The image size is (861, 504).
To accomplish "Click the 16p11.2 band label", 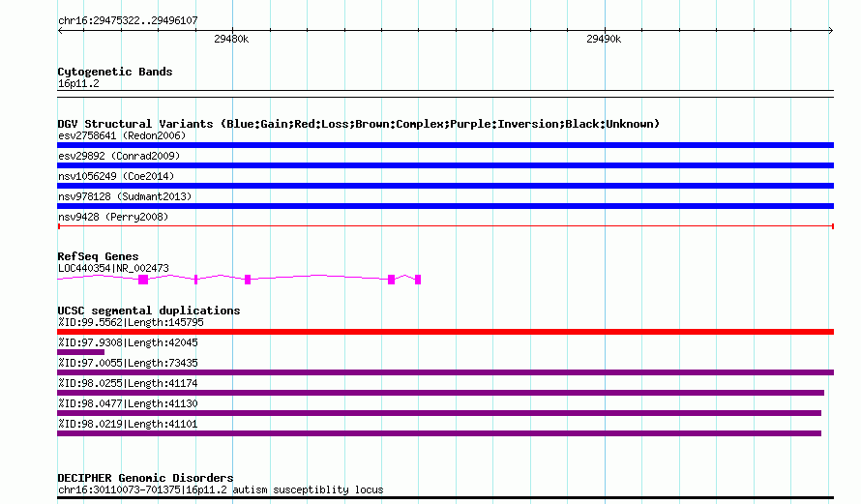I will tap(78, 84).
